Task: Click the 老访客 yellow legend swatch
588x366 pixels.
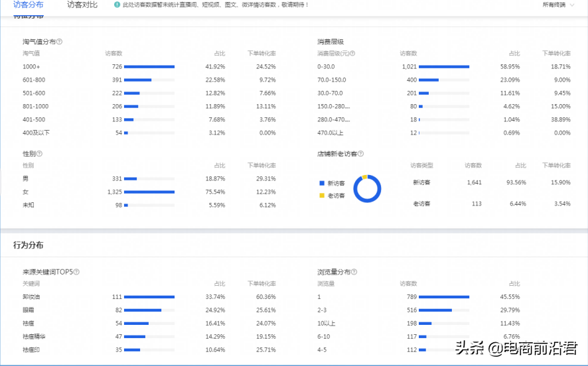Action: [x=322, y=196]
